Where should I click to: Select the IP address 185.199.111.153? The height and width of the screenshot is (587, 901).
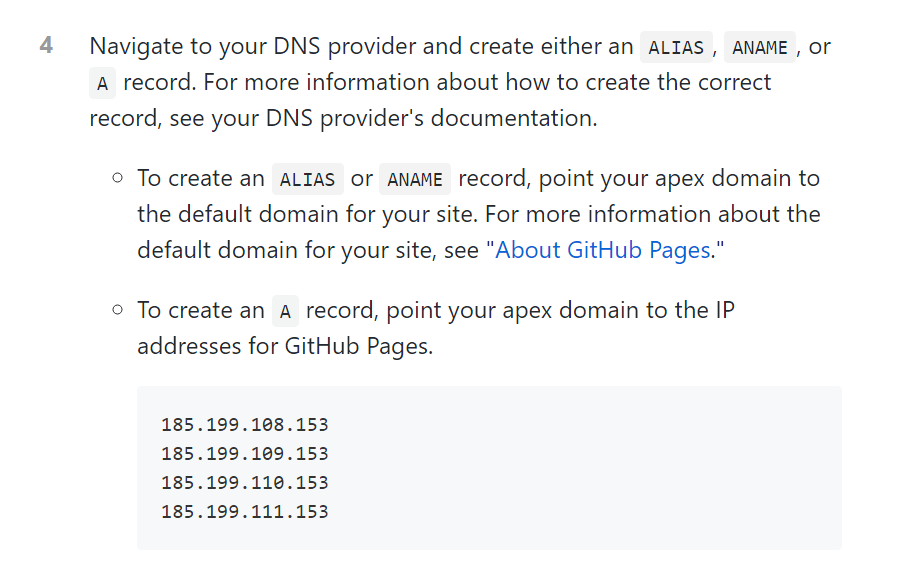pos(244,512)
